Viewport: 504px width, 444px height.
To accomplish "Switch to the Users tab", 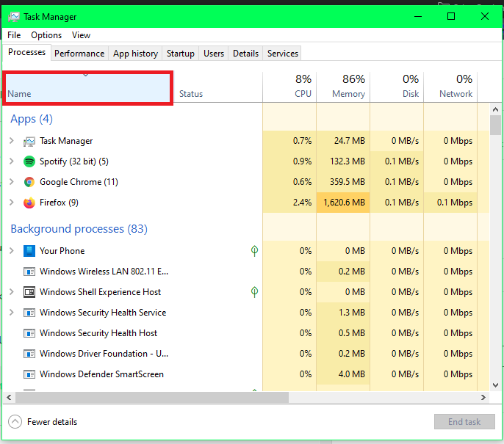I will (x=213, y=54).
